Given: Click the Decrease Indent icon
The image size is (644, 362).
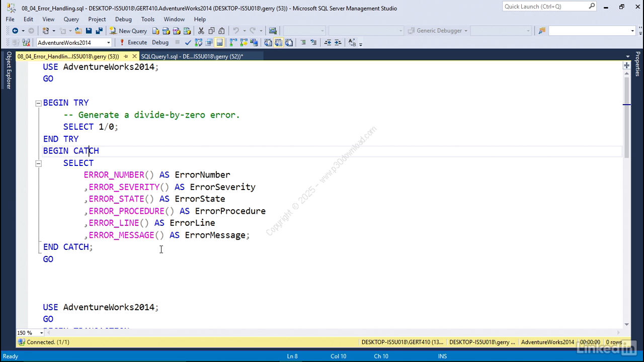Looking at the screenshot, I should tap(328, 43).
